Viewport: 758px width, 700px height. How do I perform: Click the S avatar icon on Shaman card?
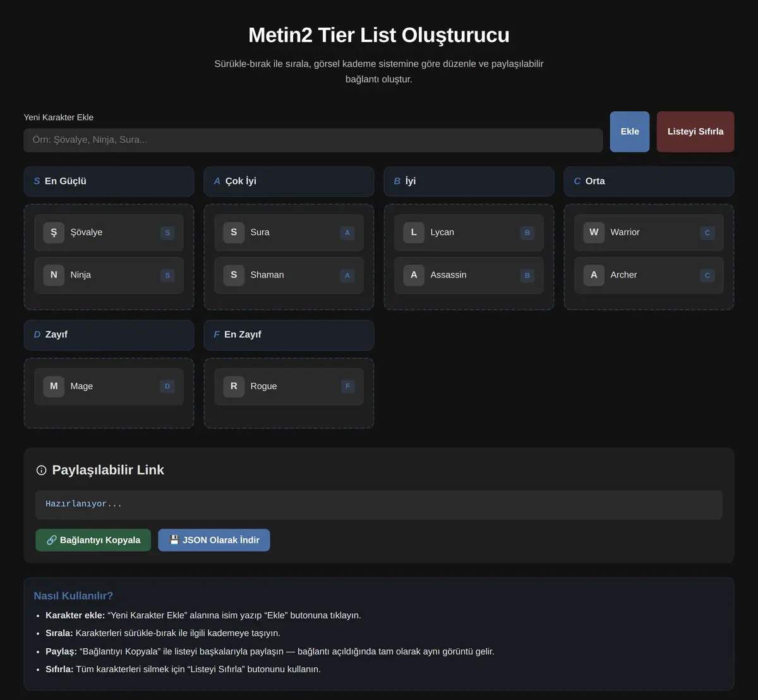(x=234, y=275)
